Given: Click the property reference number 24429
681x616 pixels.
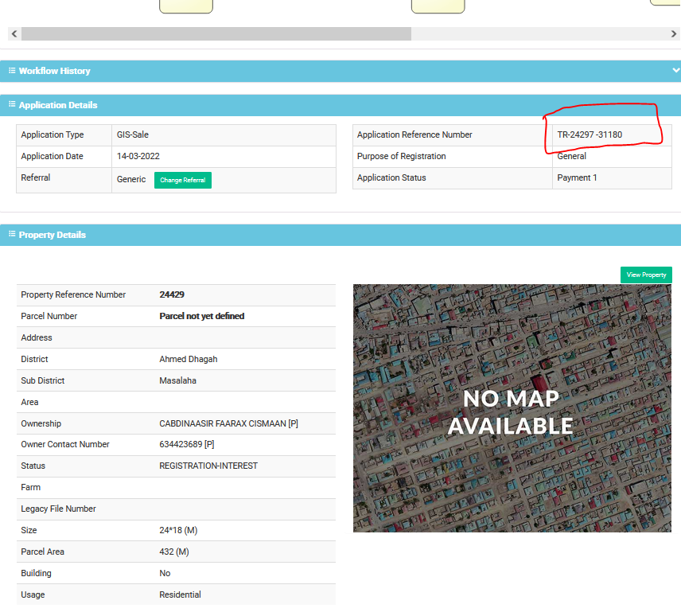Looking at the screenshot, I should 172,294.
